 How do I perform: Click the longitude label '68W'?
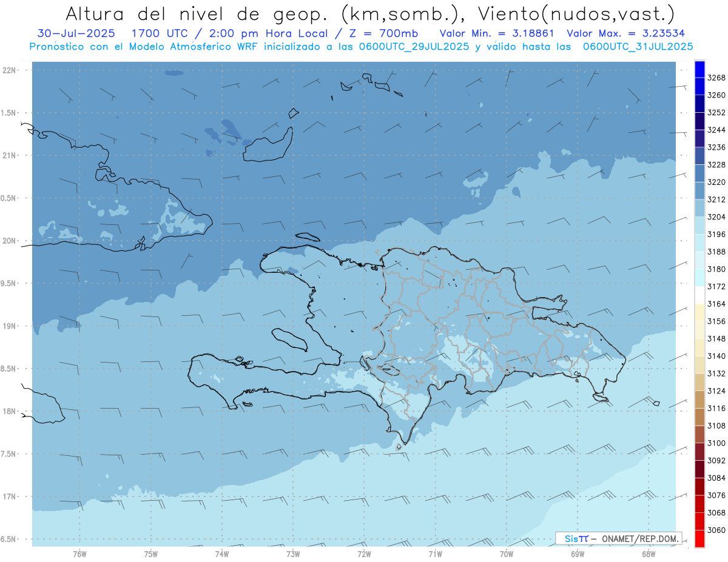coord(649,554)
